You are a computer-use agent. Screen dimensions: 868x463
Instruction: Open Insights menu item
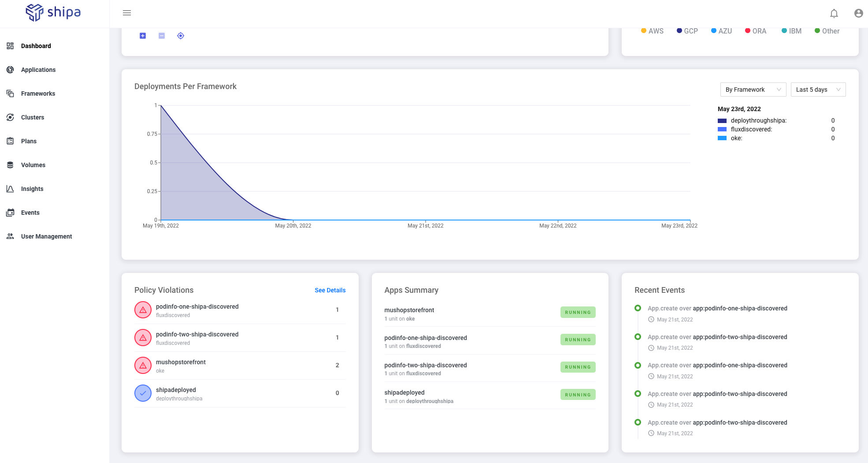coord(32,189)
